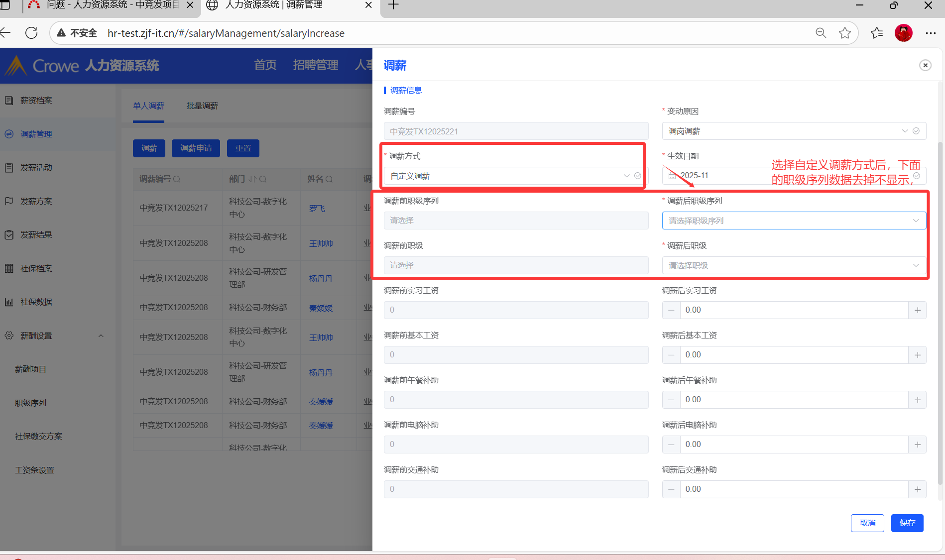Click the browser address bar URL
Screen dimensions: 945x560
click(x=226, y=33)
